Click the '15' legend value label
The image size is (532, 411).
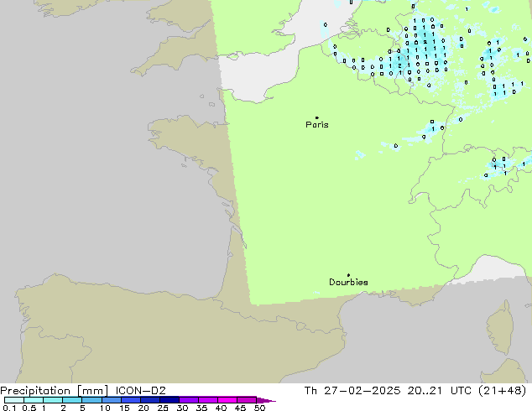click(x=124, y=408)
